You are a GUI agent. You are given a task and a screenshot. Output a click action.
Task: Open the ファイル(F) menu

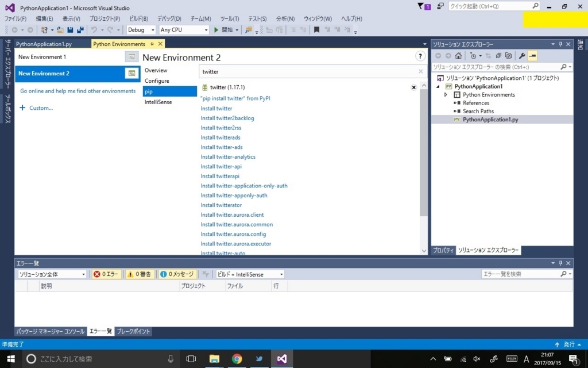click(x=16, y=18)
